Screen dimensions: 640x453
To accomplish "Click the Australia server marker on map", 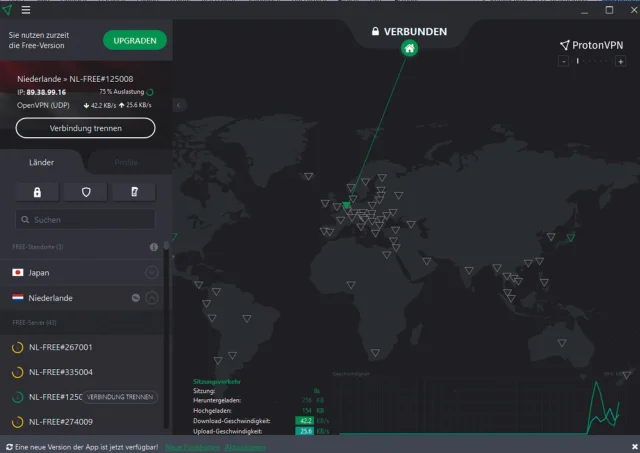I will tap(562, 343).
